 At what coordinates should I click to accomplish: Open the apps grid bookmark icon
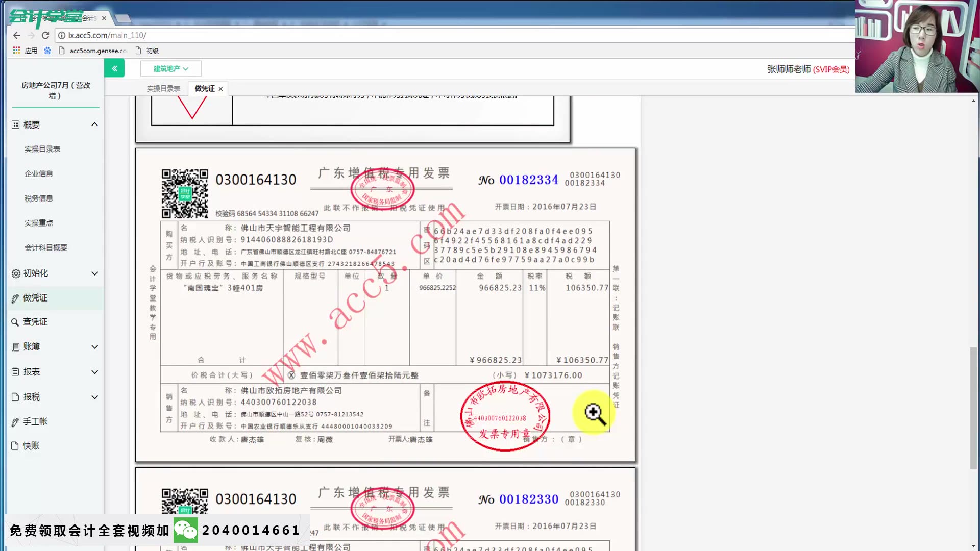click(x=16, y=51)
